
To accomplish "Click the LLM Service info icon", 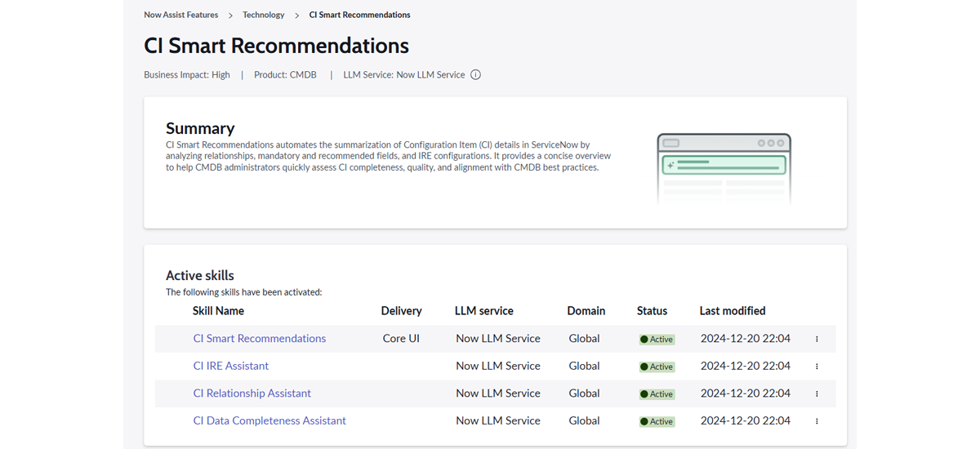I will 476,75.
